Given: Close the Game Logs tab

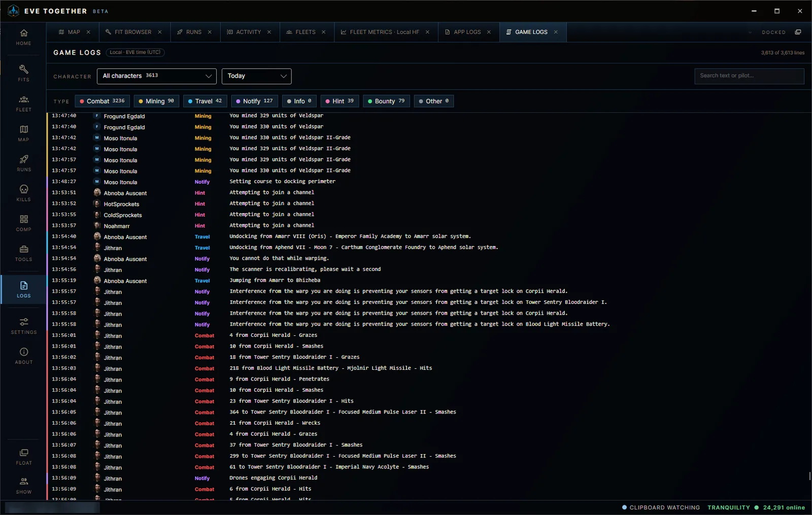Looking at the screenshot, I should point(556,32).
